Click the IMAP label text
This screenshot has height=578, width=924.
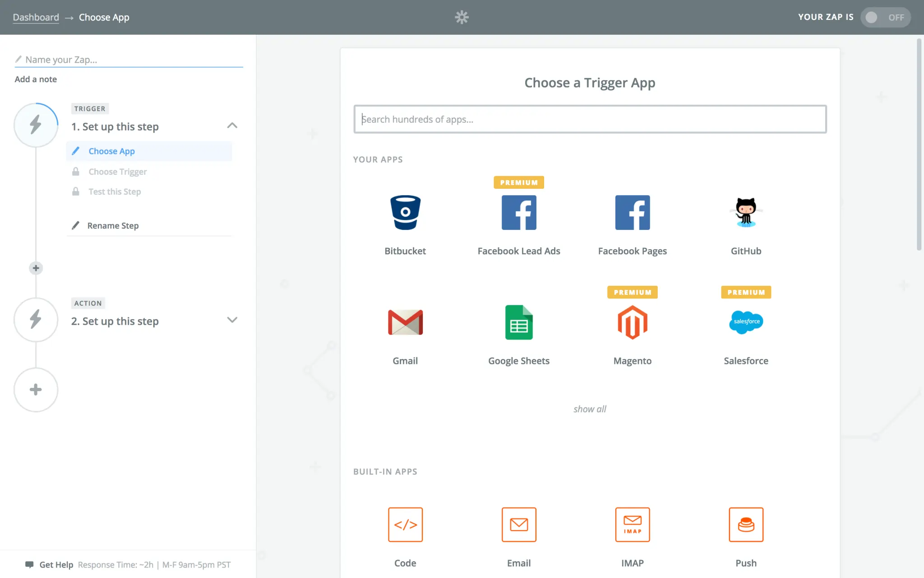[633, 563]
